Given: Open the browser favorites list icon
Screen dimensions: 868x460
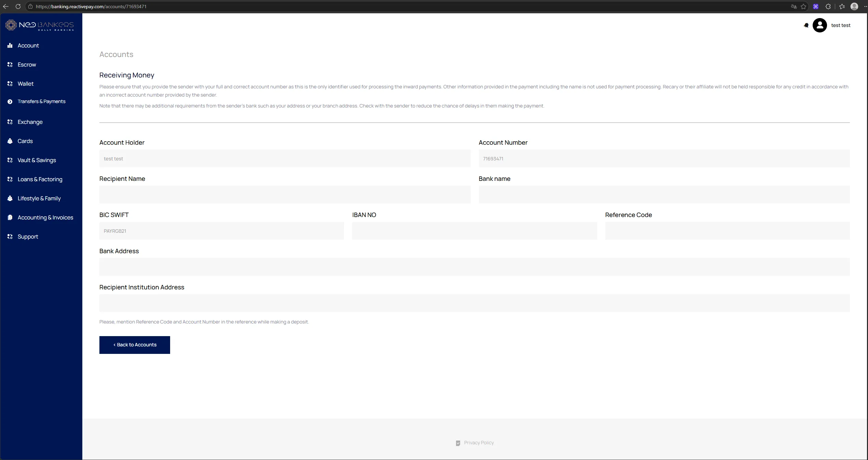Looking at the screenshot, I should click(x=842, y=6).
